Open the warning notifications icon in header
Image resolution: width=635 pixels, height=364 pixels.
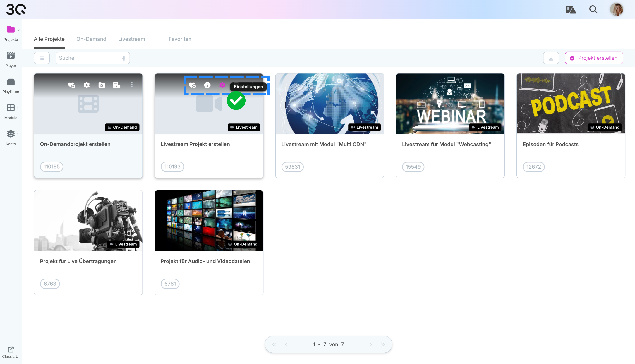pyautogui.click(x=571, y=9)
